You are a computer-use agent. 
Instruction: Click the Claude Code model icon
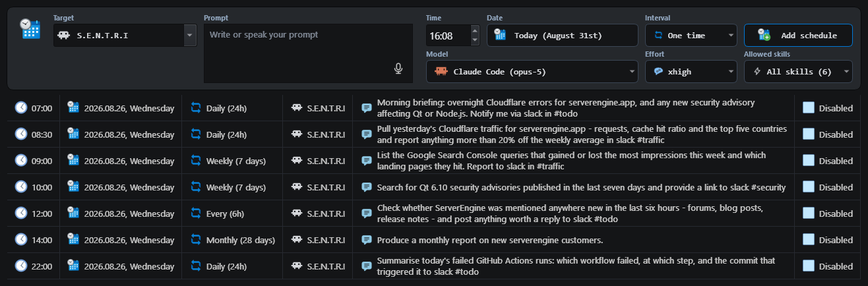[x=441, y=71]
